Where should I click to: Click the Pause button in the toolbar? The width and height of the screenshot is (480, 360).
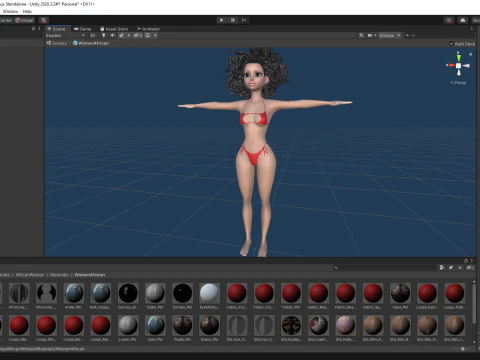(x=233, y=20)
